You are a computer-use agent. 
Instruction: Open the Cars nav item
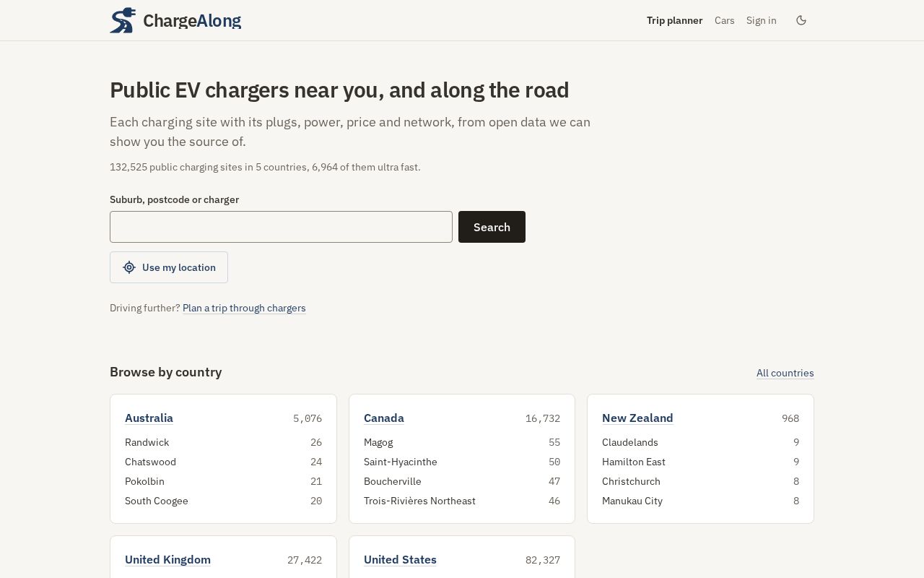click(725, 20)
